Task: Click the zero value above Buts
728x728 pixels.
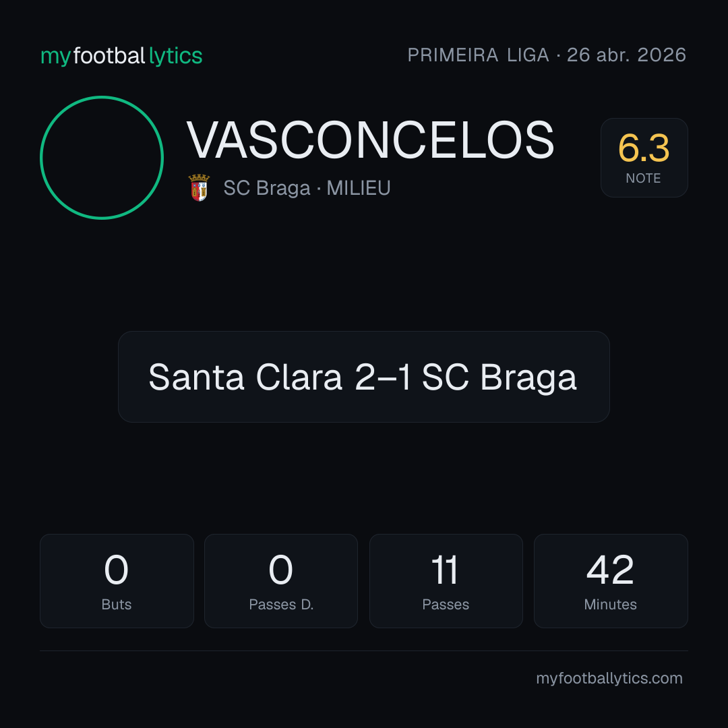Action: [x=116, y=570]
